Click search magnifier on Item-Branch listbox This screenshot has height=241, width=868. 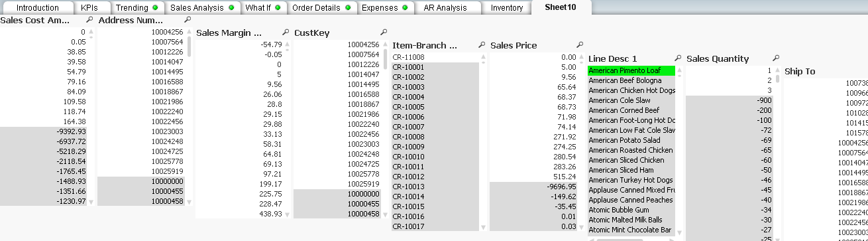coord(482,45)
